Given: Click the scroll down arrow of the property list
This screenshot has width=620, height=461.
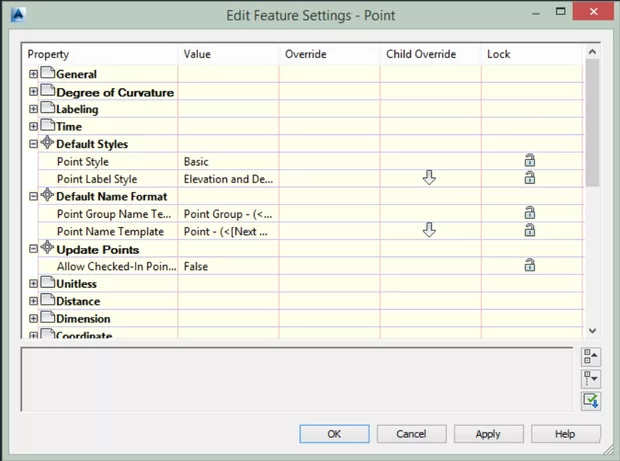Looking at the screenshot, I should pos(592,331).
